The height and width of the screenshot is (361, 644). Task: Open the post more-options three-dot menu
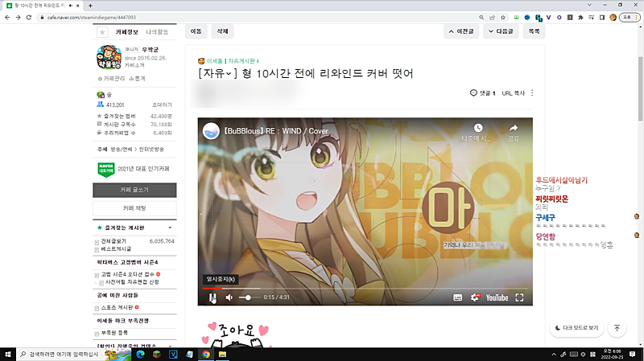click(532, 93)
